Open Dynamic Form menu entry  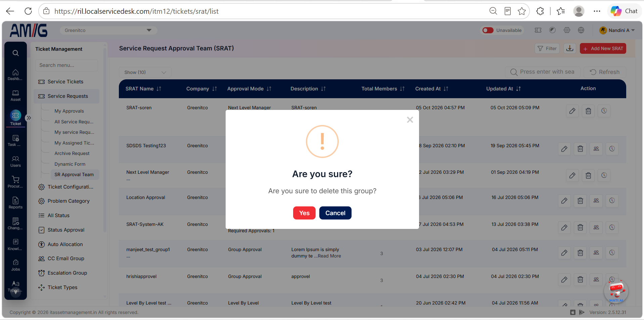point(70,164)
